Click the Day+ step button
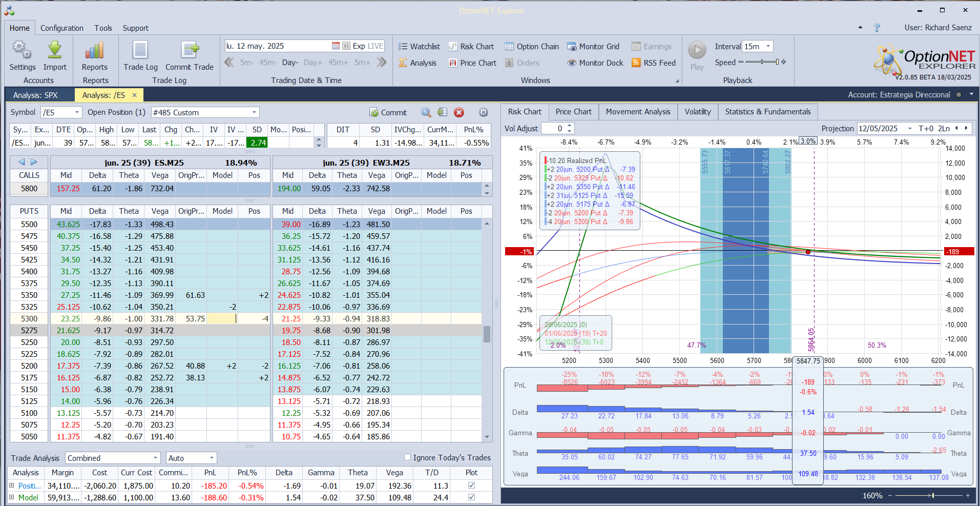The width and height of the screenshot is (980, 506). click(313, 63)
